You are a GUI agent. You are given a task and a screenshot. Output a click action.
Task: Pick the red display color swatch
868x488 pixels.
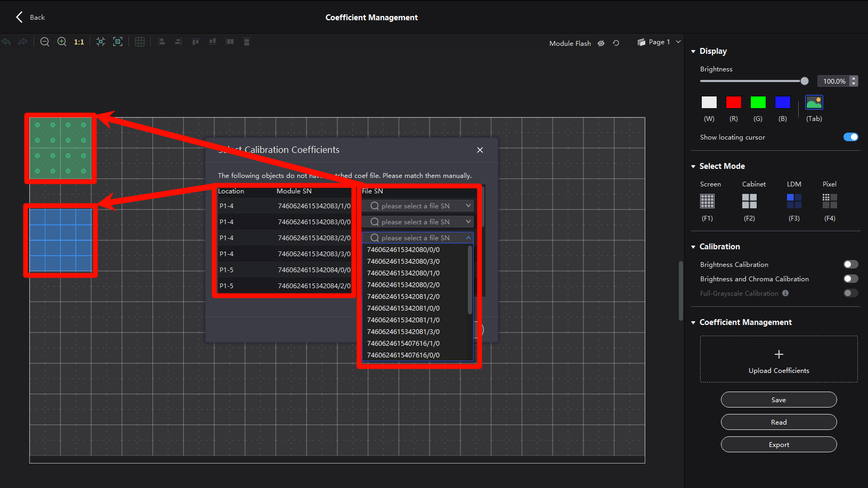tap(734, 102)
